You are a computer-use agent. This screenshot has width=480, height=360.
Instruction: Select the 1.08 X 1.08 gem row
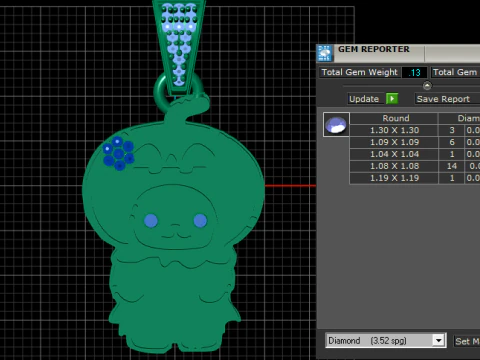point(415,166)
